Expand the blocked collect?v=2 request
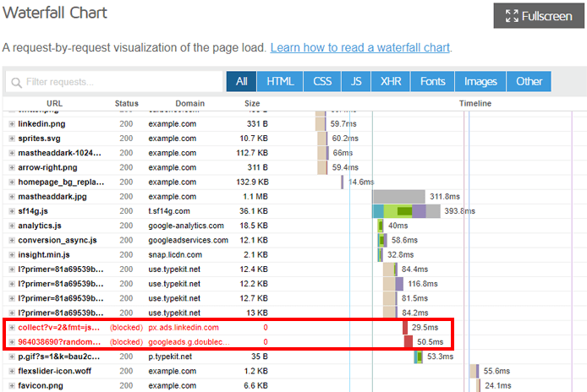Viewport: 587px width, 392px height. [x=12, y=328]
